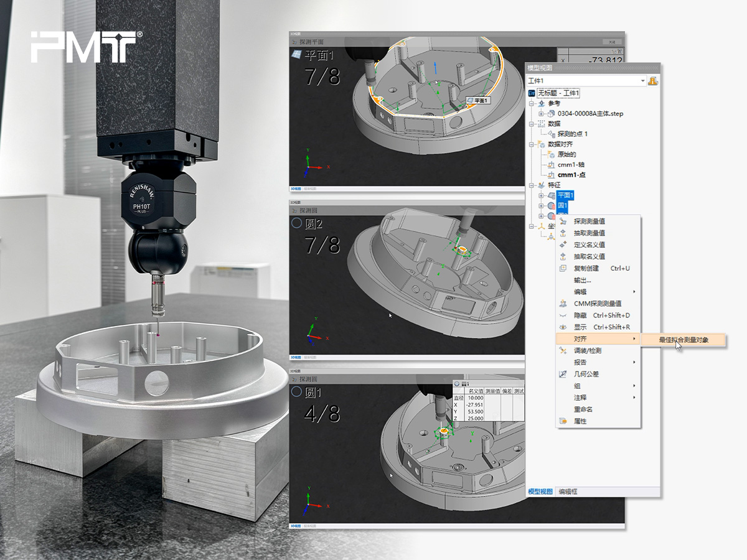
Task: Click the CMM探测测量值 machine icon
Action: coord(563,304)
